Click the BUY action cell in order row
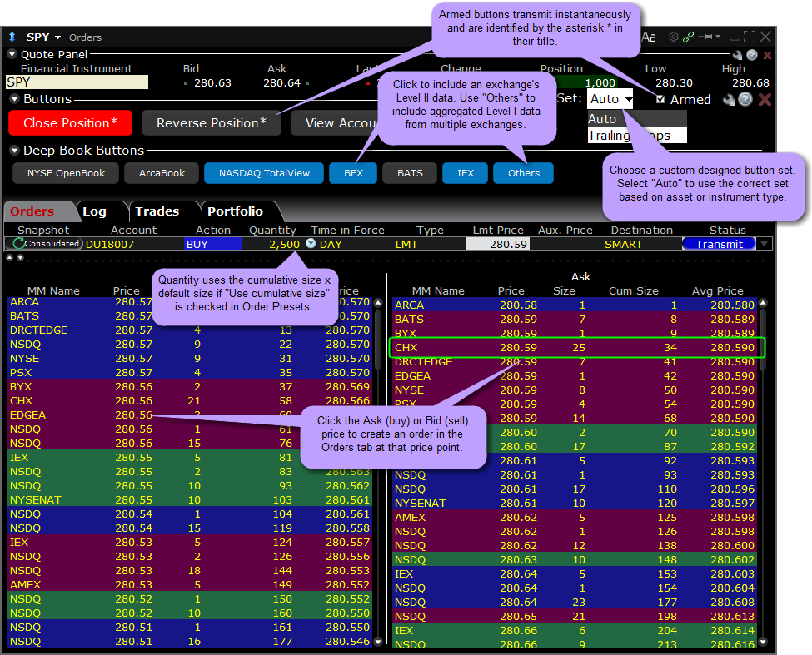This screenshot has width=812, height=655. click(213, 244)
